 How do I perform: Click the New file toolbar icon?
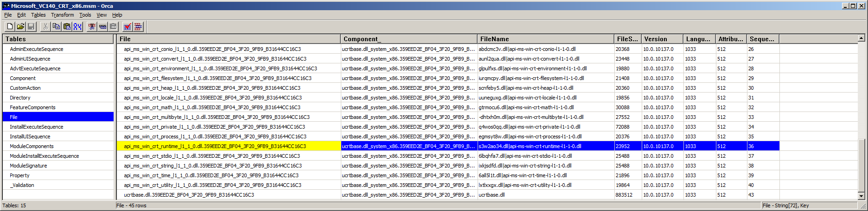pyautogui.click(x=10, y=27)
